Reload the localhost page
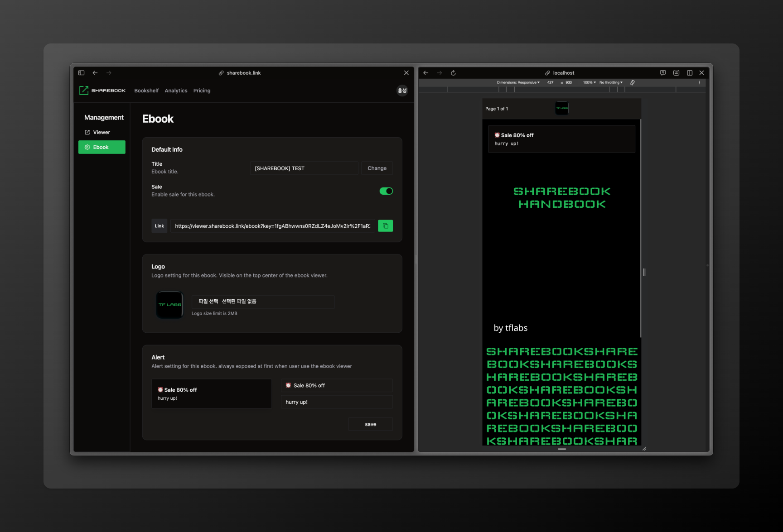The height and width of the screenshot is (532, 783). tap(453, 73)
